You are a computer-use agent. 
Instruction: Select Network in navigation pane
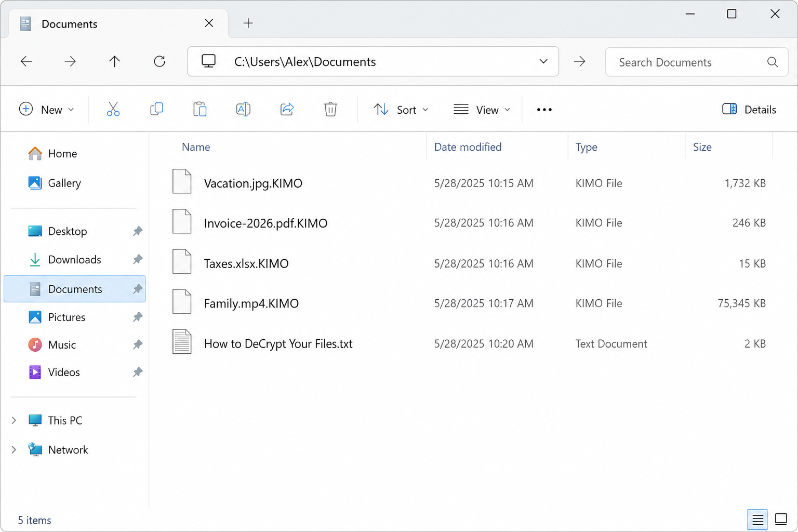coord(58,449)
